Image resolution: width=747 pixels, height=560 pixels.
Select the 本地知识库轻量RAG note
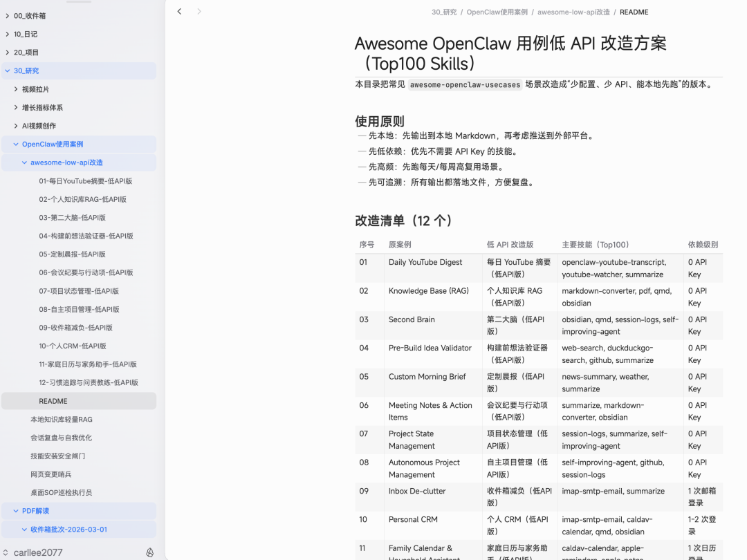click(x=63, y=419)
